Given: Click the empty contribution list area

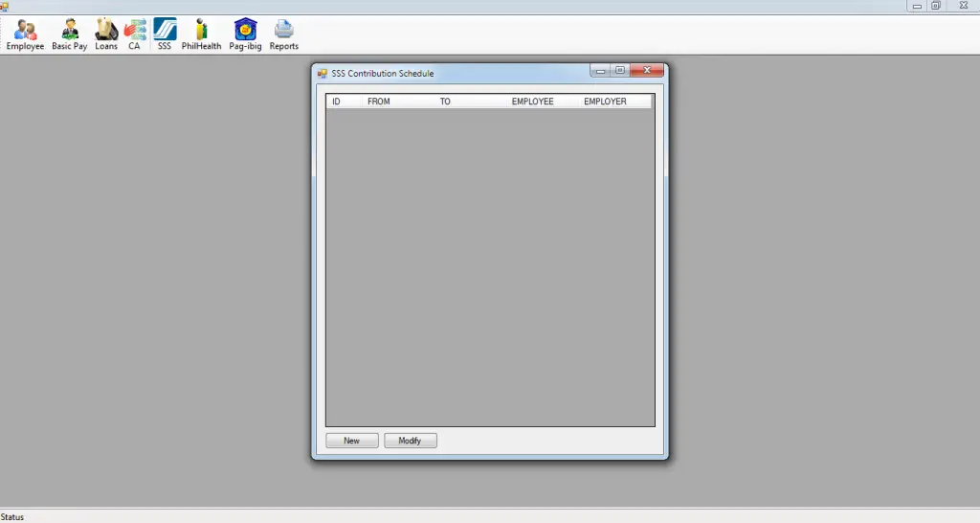Looking at the screenshot, I should pyautogui.click(x=490, y=268).
